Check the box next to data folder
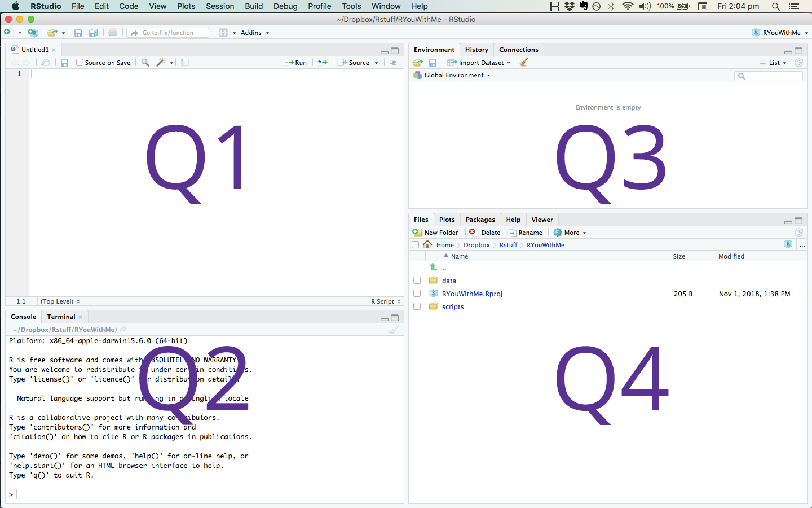812x508 pixels. 417,281
